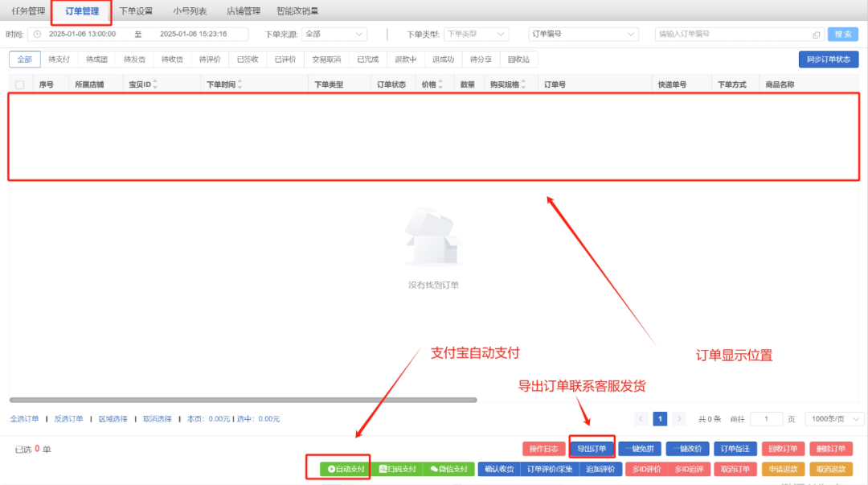Click the next-page arrow in pagination
This screenshot has height=485, width=868.
pyautogui.click(x=678, y=418)
